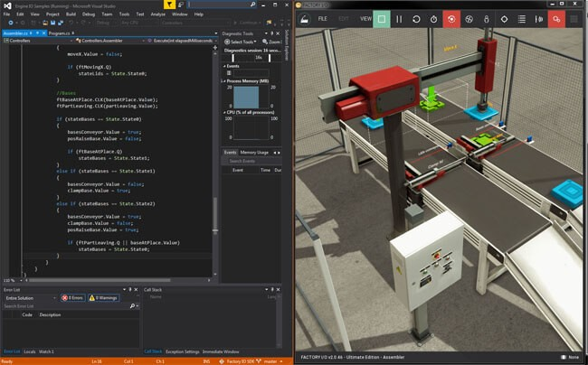Open the Debug menu
The height and width of the screenshot is (365, 588).
pyautogui.click(x=89, y=14)
